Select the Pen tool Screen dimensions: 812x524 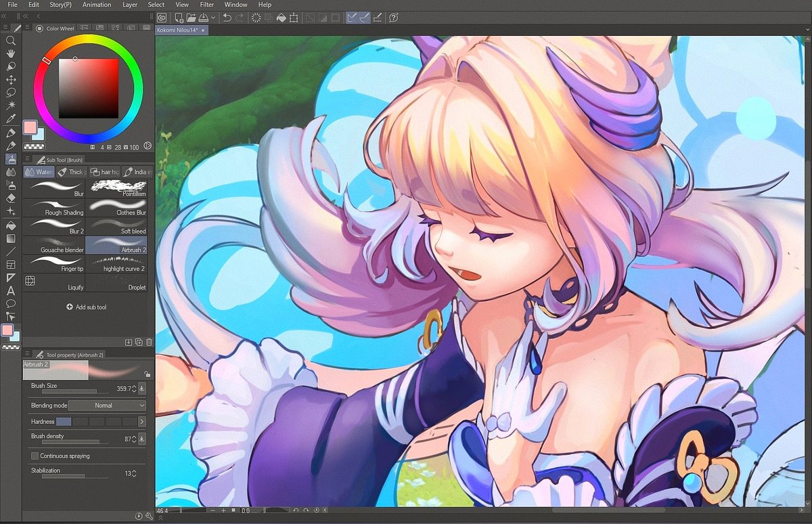pos(11,133)
